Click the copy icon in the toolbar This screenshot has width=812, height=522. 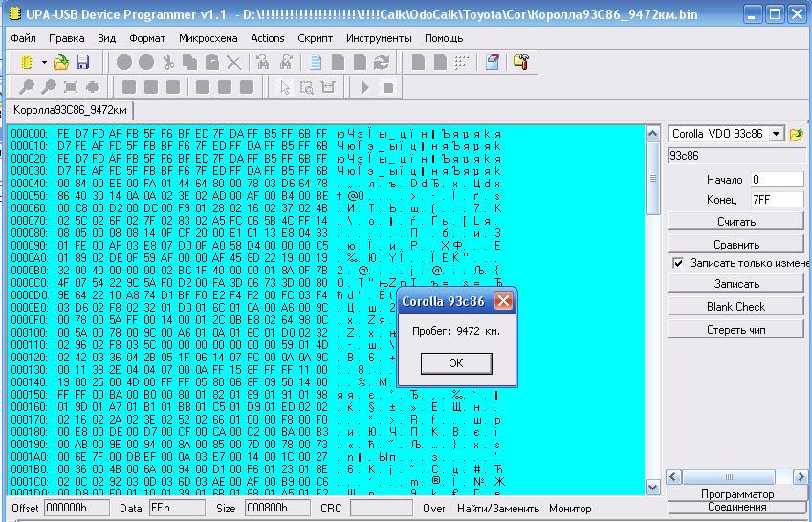(189, 63)
